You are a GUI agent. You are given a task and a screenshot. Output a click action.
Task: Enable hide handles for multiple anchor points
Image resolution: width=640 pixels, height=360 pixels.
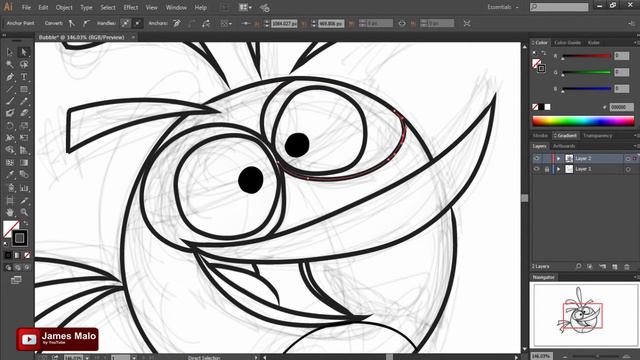click(137, 23)
